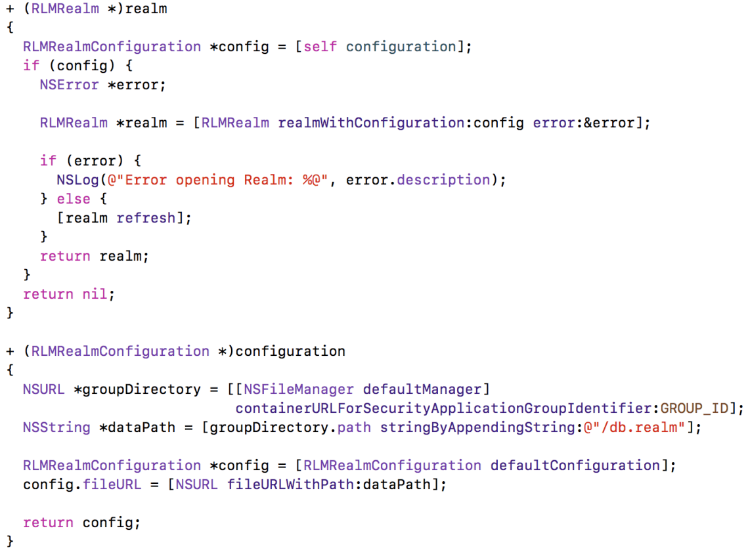748x560 pixels.
Task: Click the "/db.realm" string literal
Action: pos(638,427)
